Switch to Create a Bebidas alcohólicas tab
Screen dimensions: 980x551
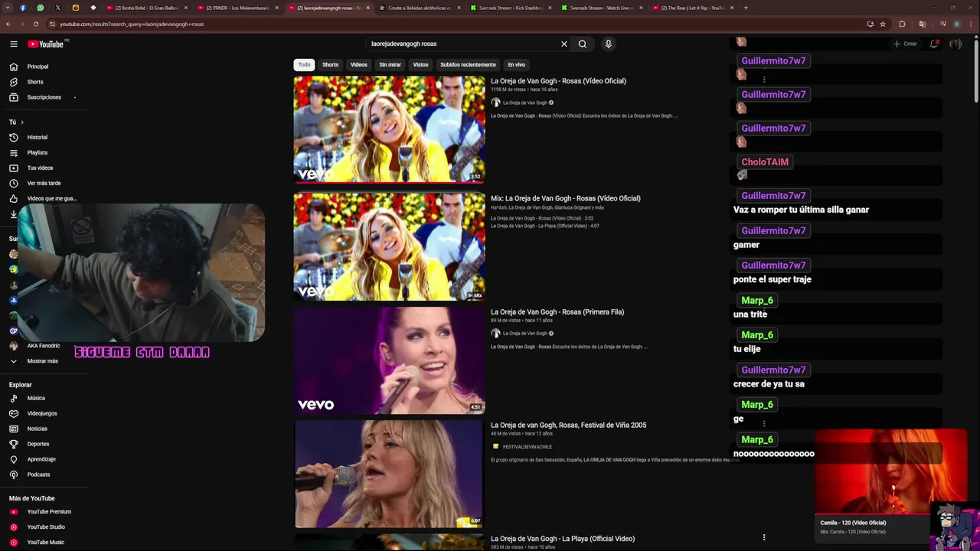(420, 8)
